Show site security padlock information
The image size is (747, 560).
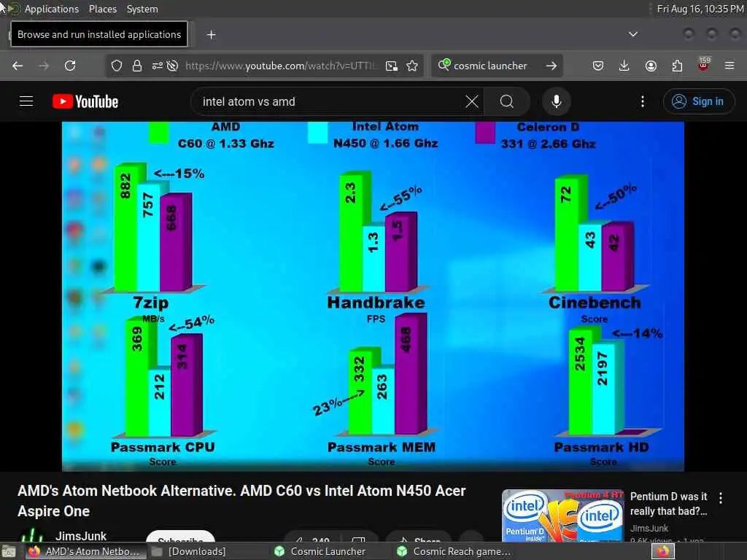point(137,66)
